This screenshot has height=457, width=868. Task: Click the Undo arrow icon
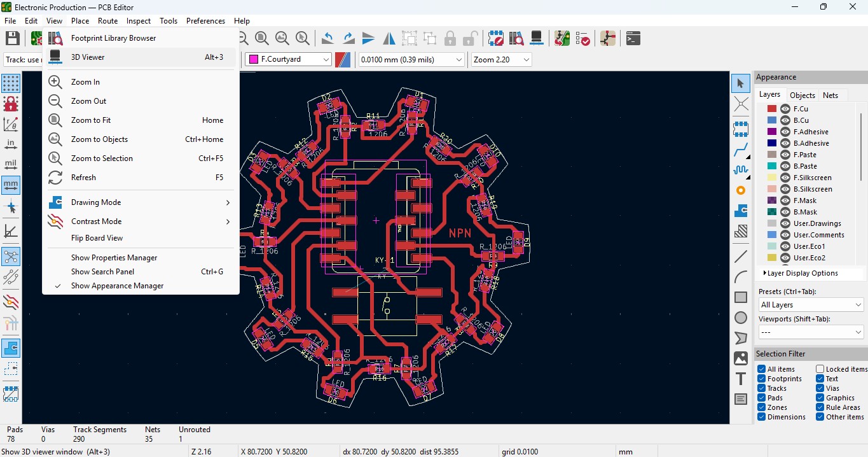point(327,38)
